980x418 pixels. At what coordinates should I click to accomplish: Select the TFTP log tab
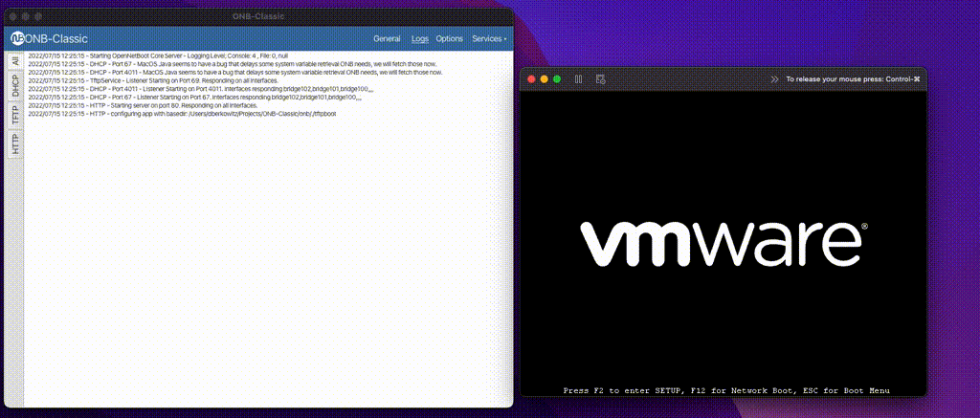(15, 116)
